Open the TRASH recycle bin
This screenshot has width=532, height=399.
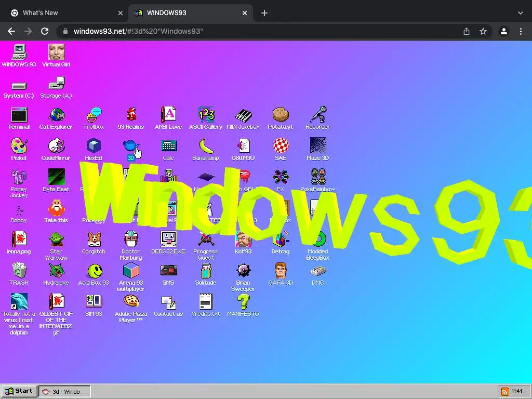19,270
